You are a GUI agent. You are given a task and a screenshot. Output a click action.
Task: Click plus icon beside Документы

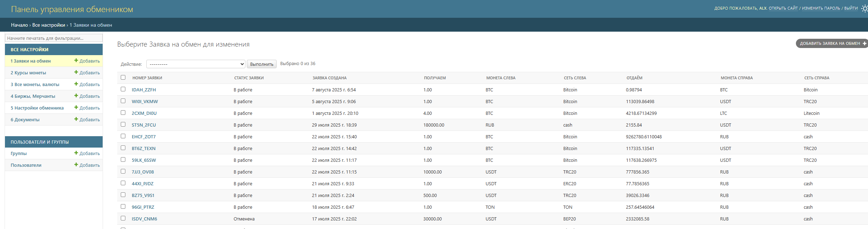(76, 119)
